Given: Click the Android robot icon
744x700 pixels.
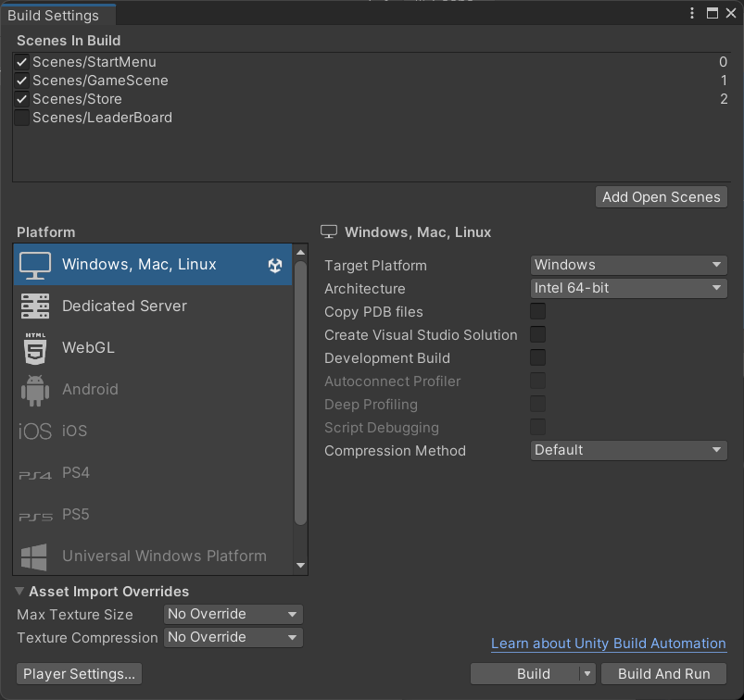Looking at the screenshot, I should [x=35, y=391].
